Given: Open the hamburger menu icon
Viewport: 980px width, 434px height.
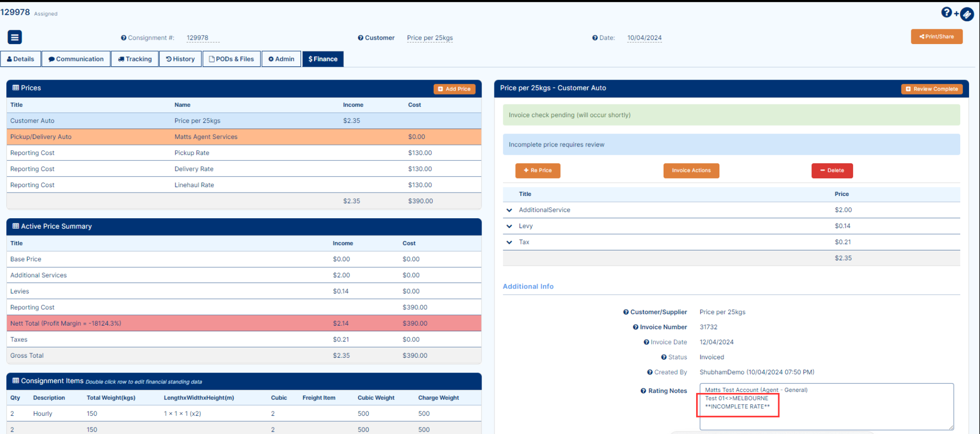Looking at the screenshot, I should (15, 37).
